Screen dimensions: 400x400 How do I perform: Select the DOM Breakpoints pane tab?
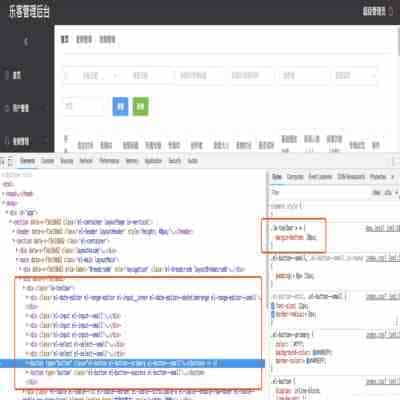(351, 177)
